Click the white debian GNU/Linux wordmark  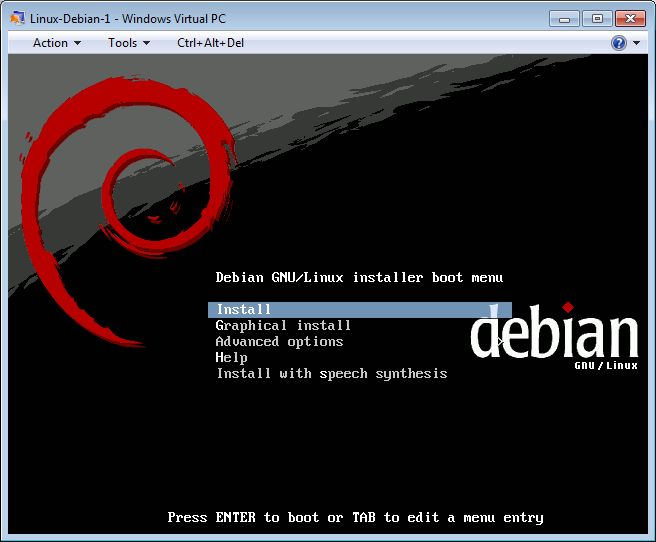coord(555,337)
